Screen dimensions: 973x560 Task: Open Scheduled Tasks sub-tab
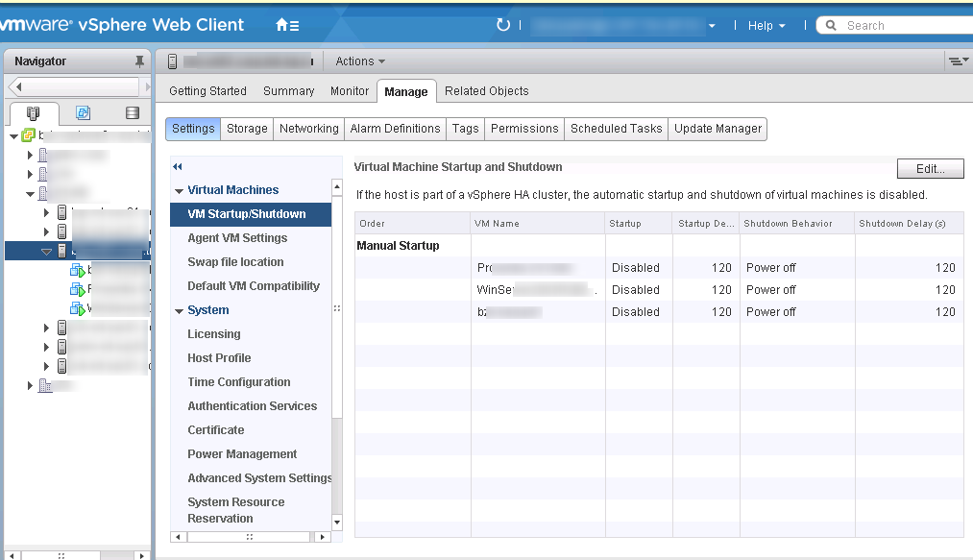click(617, 129)
